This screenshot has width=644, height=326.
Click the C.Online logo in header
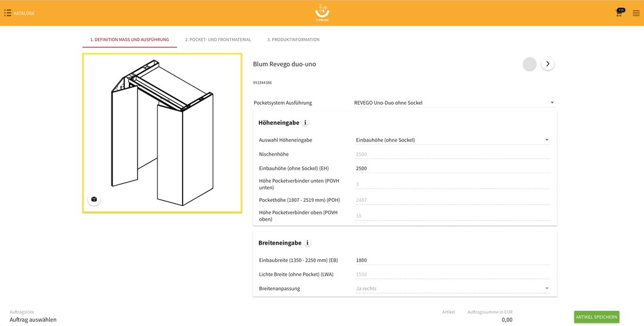pyautogui.click(x=322, y=13)
